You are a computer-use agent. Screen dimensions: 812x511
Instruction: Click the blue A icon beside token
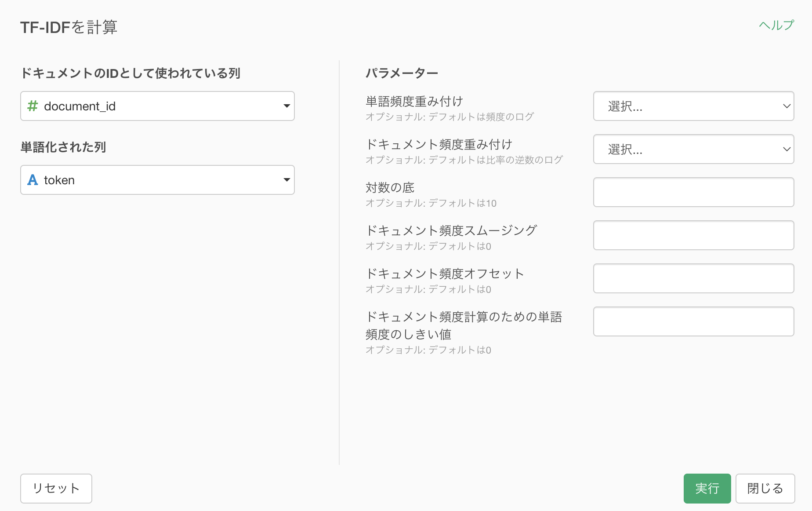[33, 180]
